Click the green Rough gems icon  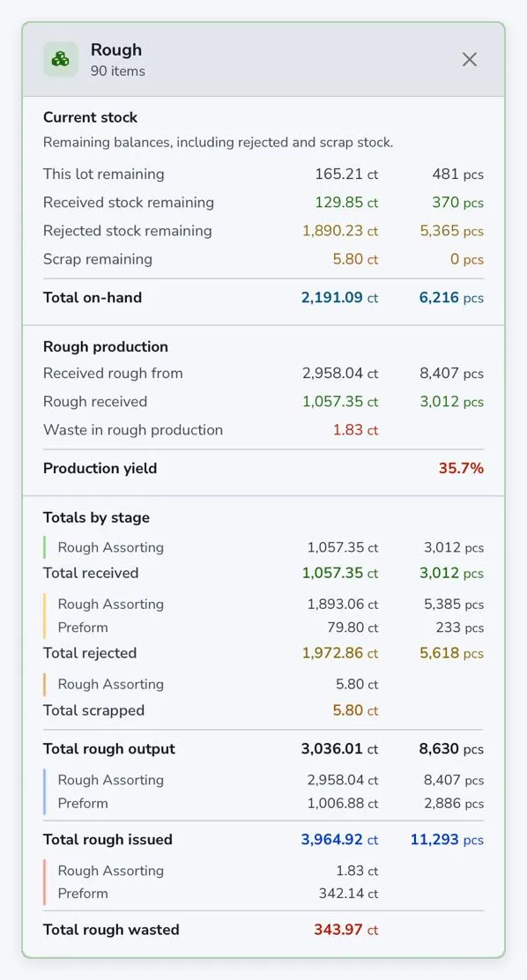61,59
